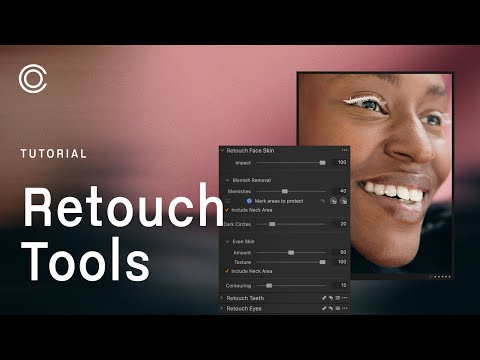Click the 'Mark areas to protect' label
The height and width of the screenshot is (360, 480).
click(279, 201)
